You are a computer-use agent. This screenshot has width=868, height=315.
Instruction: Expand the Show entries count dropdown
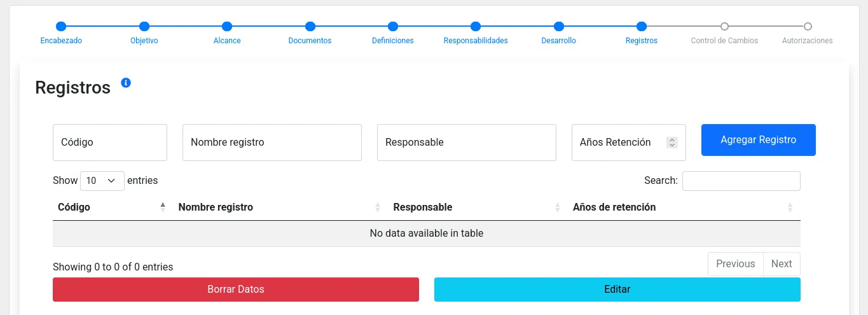102,181
